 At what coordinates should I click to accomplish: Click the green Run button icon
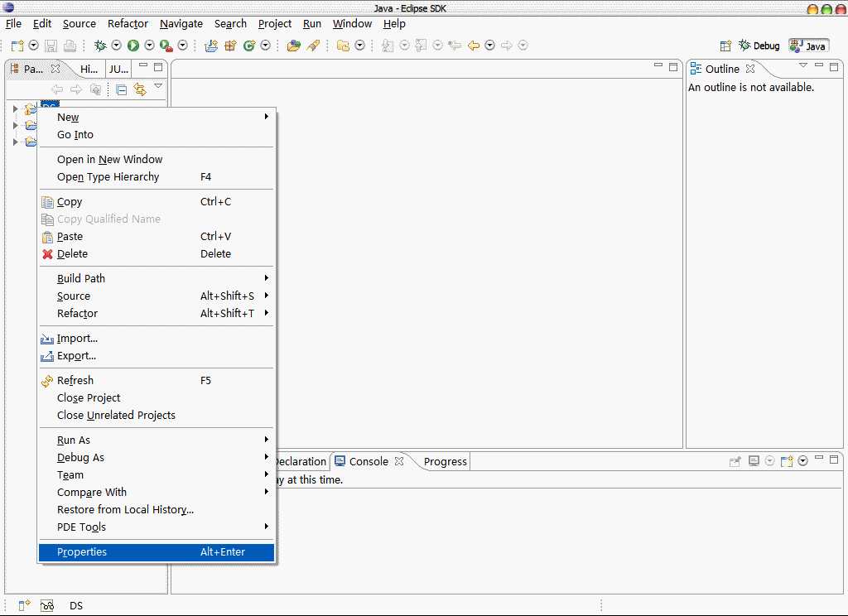[133, 46]
